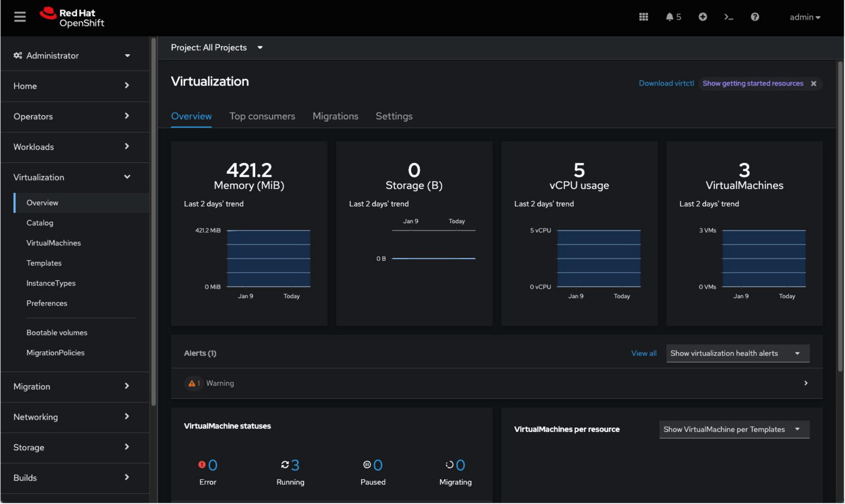Open Show virtualization health alerts dropdown
This screenshot has width=845, height=504.
click(x=737, y=353)
